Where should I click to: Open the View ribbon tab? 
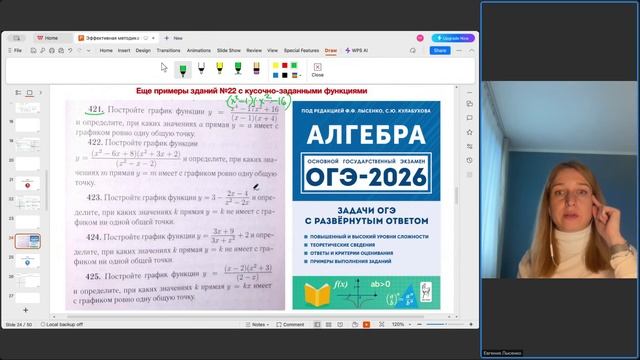pos(272,51)
